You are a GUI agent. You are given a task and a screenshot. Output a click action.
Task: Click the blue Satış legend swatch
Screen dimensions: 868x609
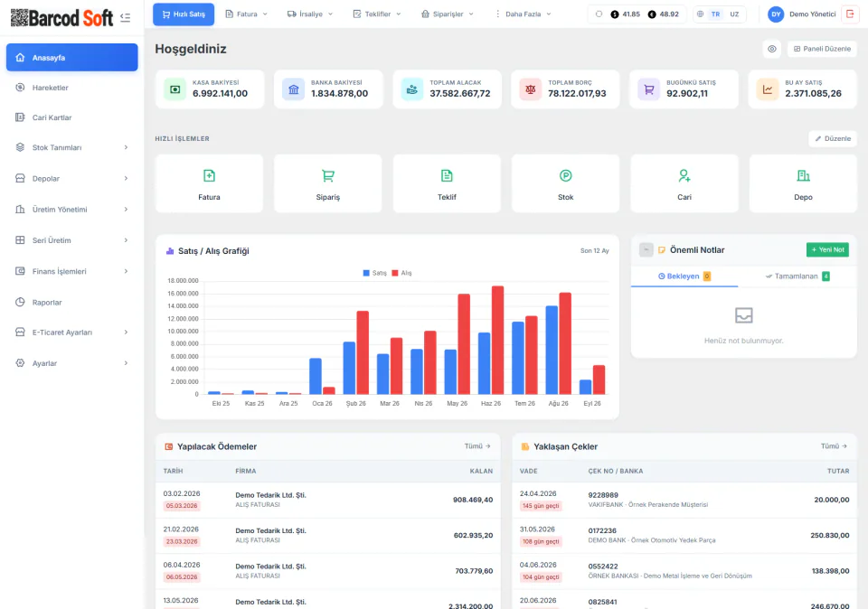click(366, 273)
